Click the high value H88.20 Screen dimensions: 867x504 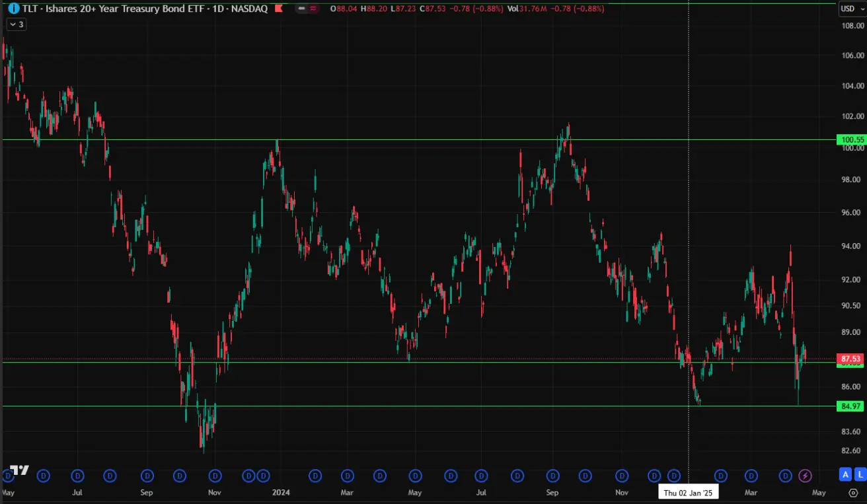coord(374,9)
